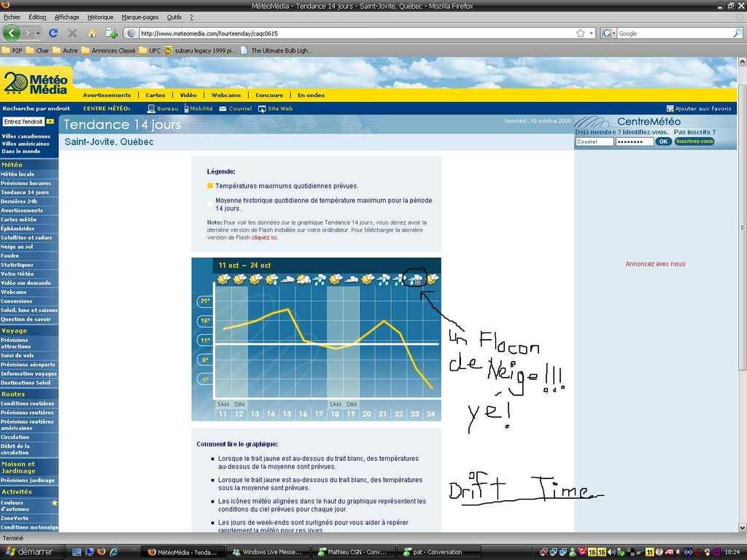Open the Char bookmarks folder
The width and height of the screenshot is (747, 560).
tap(37, 50)
